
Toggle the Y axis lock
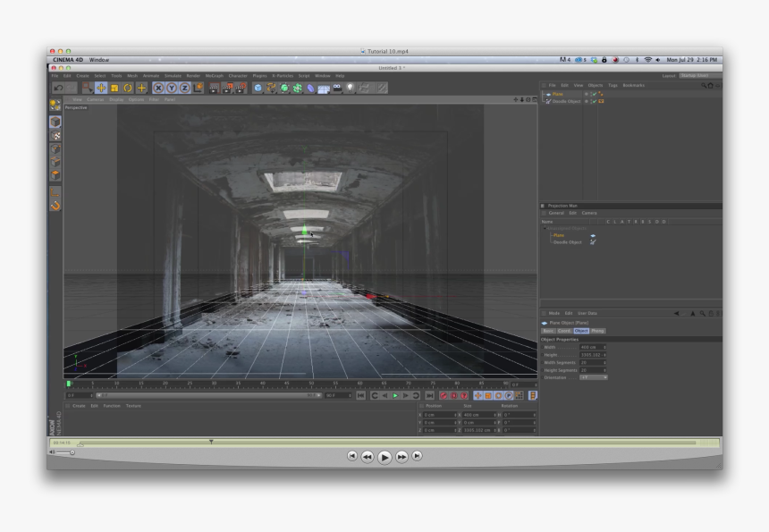[171, 88]
